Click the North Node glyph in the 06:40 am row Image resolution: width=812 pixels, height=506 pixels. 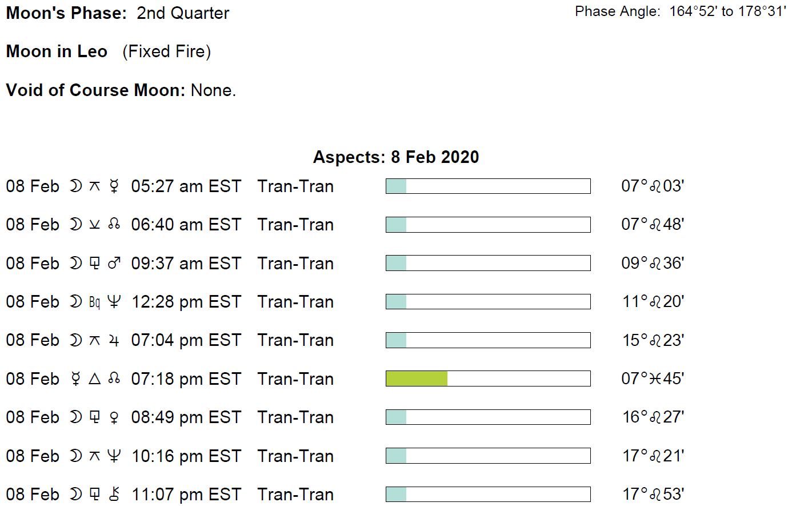coord(114,224)
